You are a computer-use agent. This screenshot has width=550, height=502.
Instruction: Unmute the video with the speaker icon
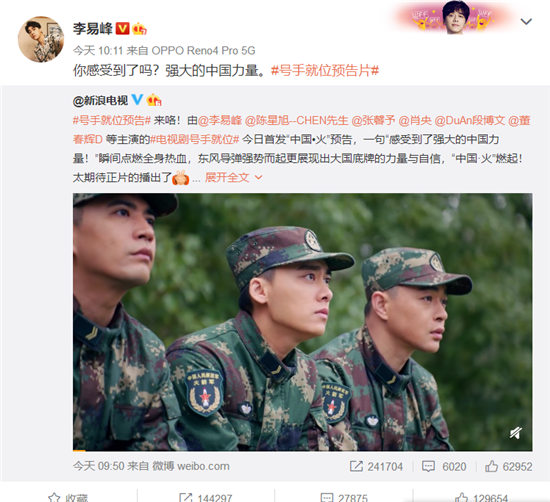[516, 433]
